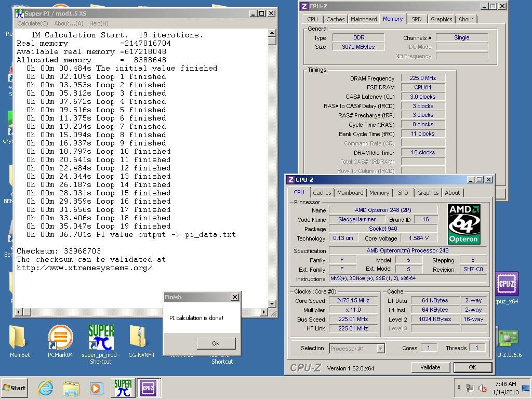Screen dimensions: 532x399
Task: Click the Level 2 1024 KBytes value
Action: point(435,319)
